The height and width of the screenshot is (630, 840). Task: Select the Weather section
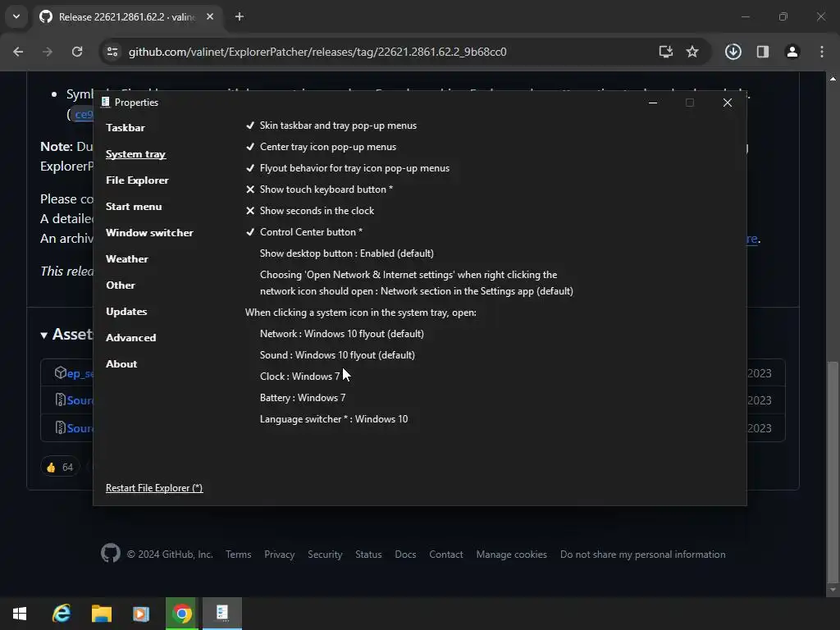pyautogui.click(x=127, y=258)
